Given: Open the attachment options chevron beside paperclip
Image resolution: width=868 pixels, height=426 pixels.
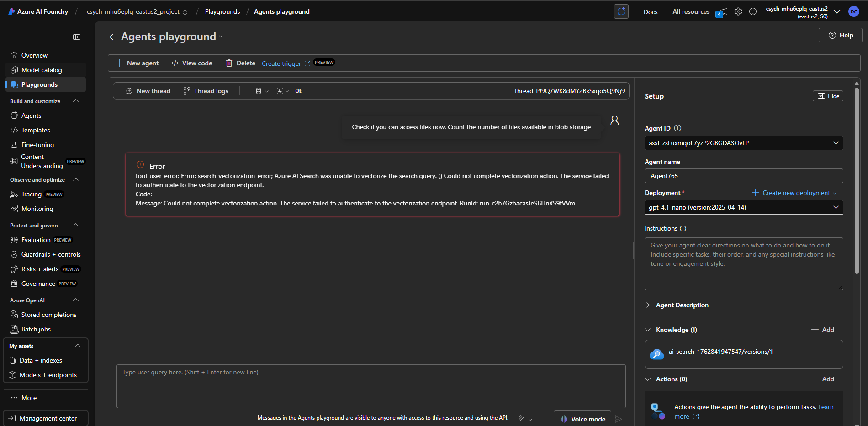Looking at the screenshot, I should coord(530,419).
